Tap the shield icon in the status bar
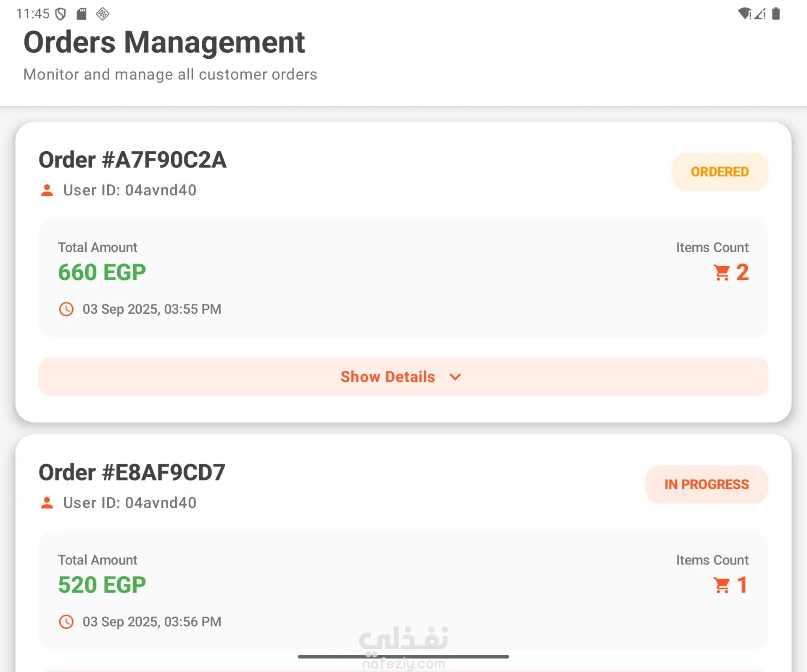807x672 pixels. tap(61, 14)
